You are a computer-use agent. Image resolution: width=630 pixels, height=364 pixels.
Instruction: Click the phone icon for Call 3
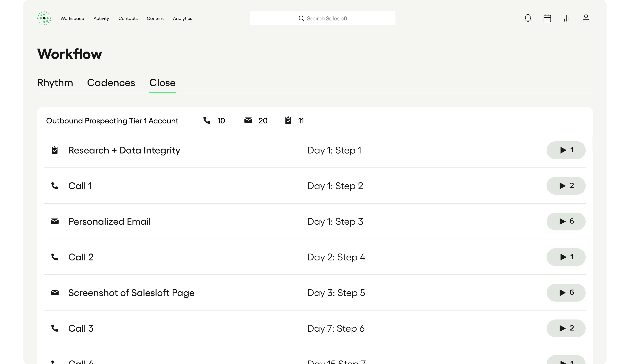(54, 328)
